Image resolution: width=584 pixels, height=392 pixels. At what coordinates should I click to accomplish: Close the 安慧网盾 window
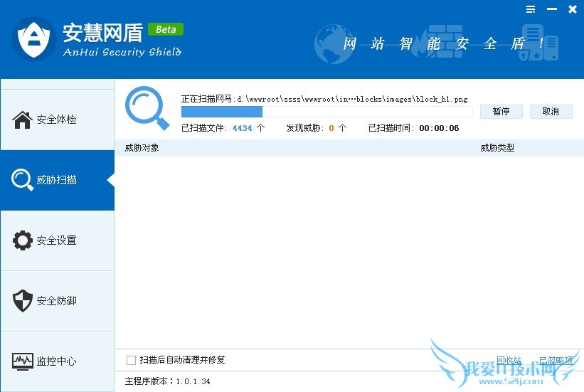573,9
